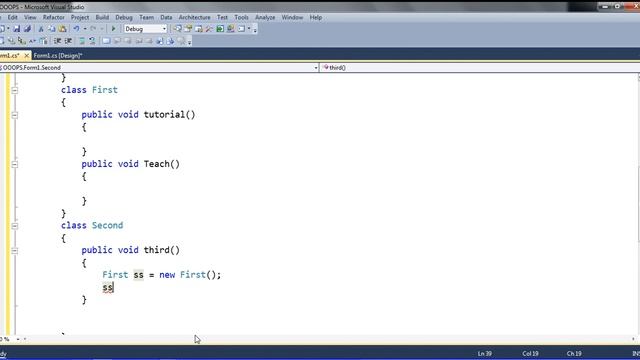The width and height of the screenshot is (640, 360).
Task: Open the Debug configuration combo box
Action: (x=146, y=29)
